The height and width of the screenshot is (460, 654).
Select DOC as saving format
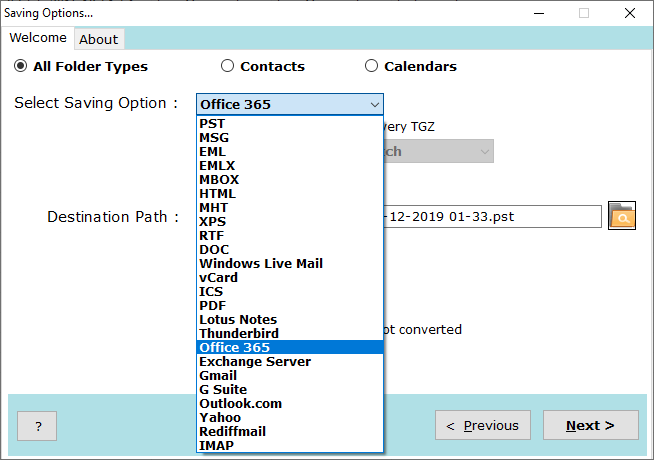290,249
